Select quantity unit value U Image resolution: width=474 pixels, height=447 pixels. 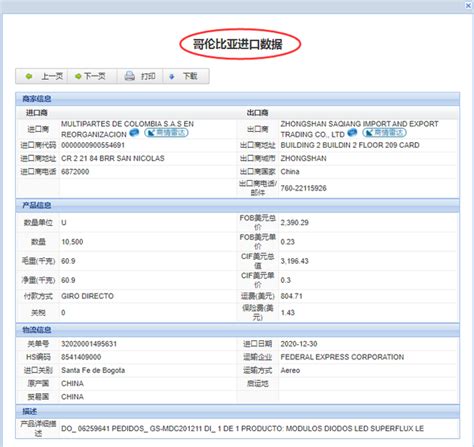[64, 222]
